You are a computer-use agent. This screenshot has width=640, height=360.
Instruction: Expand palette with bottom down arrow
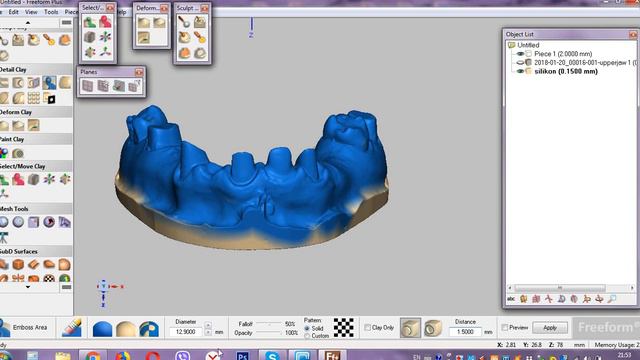coord(28,287)
